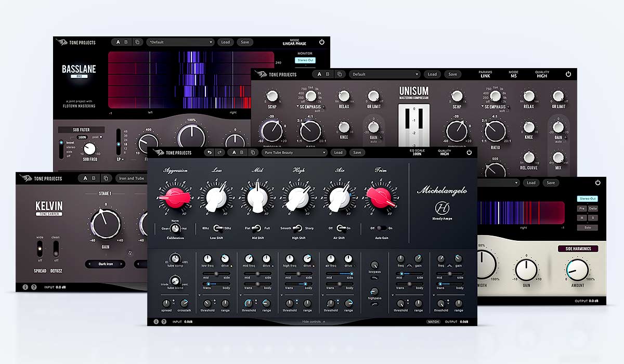Toggle the Michelangelo power bypass icon
This screenshot has height=364, width=624.
(469, 152)
